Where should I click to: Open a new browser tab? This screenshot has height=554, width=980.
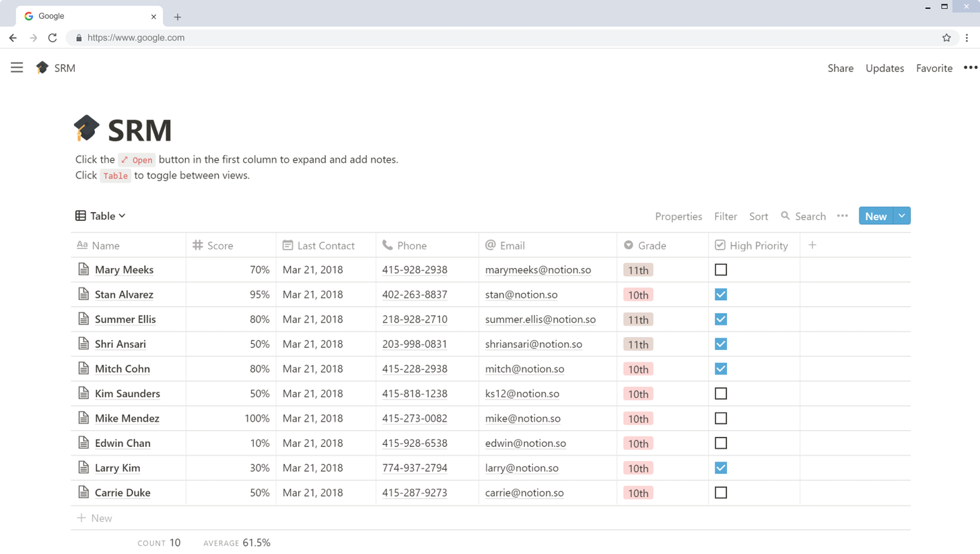click(x=178, y=17)
